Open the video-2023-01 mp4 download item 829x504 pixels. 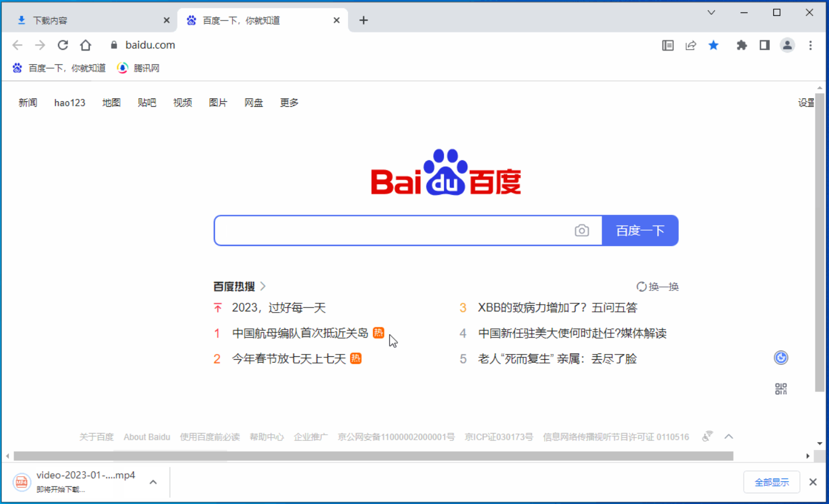[x=85, y=482]
